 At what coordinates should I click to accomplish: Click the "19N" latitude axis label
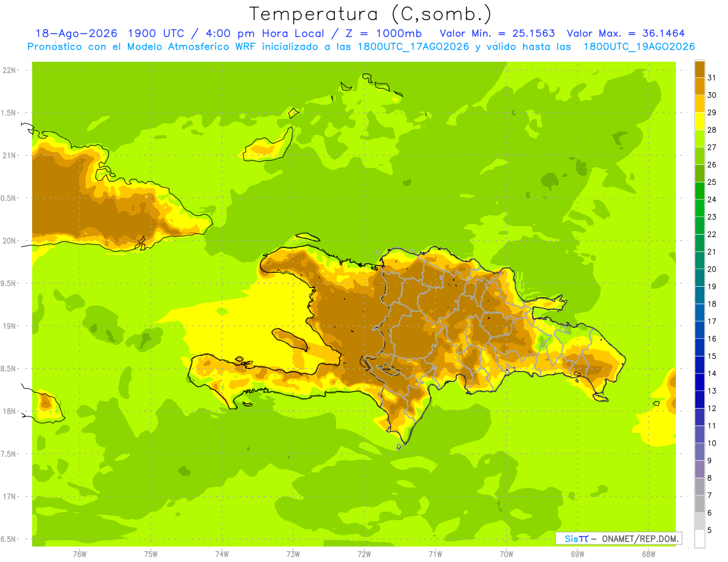[10, 326]
